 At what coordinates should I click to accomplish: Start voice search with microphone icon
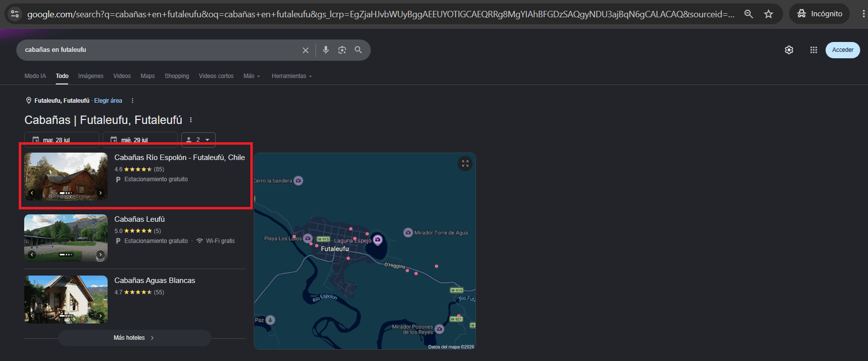tap(326, 50)
